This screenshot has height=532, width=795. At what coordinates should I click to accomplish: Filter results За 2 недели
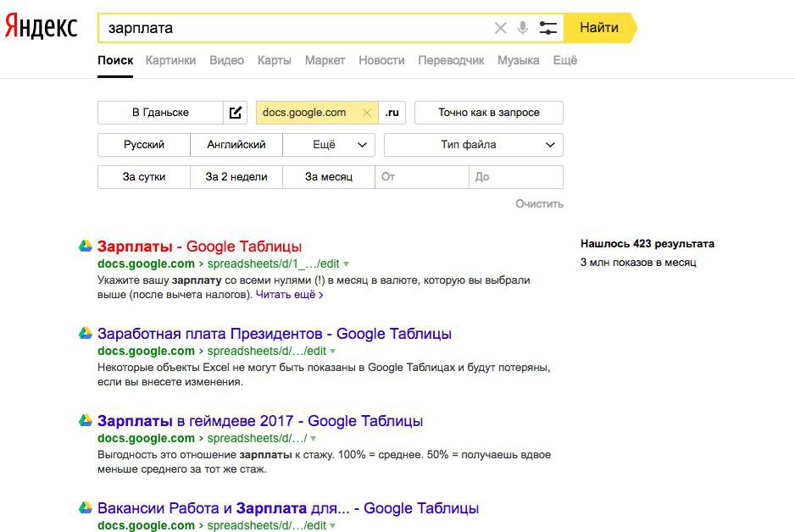point(236,177)
